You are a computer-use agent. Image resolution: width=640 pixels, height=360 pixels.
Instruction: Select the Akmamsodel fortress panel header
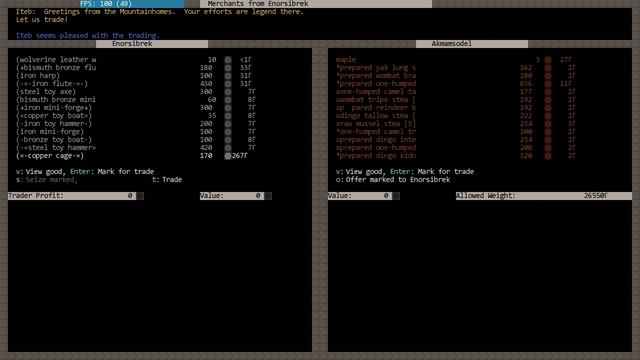(472, 44)
